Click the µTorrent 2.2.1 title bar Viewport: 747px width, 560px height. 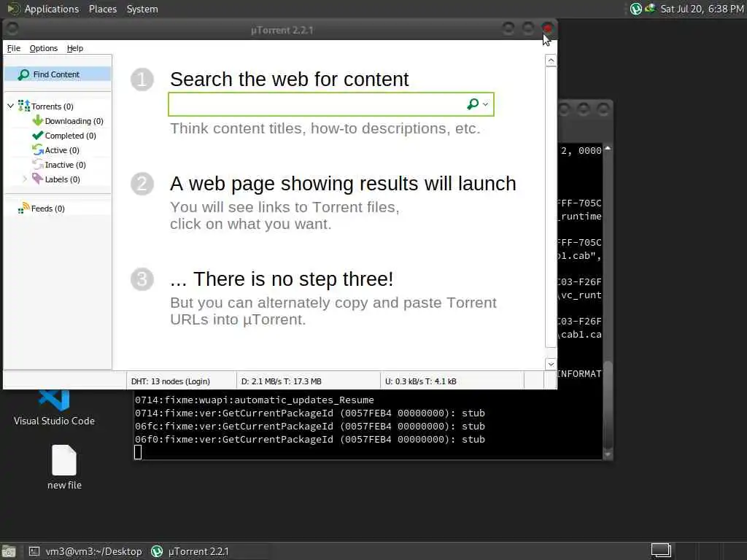pos(281,30)
